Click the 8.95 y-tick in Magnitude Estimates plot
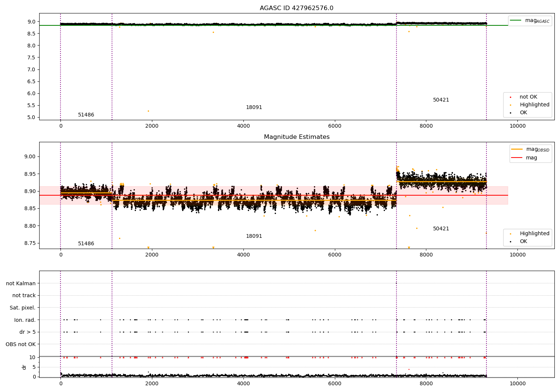Viewport: 560px width, 392px height. [31, 174]
